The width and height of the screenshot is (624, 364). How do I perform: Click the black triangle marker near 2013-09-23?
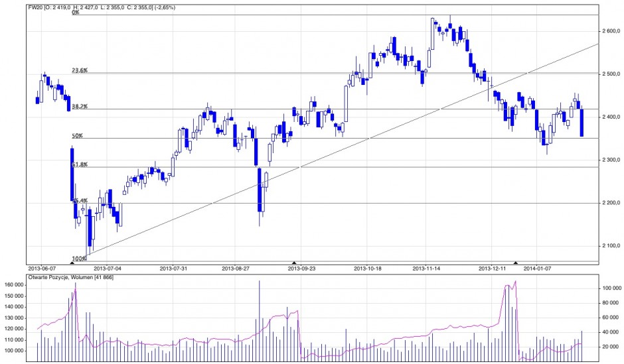pos(294,263)
